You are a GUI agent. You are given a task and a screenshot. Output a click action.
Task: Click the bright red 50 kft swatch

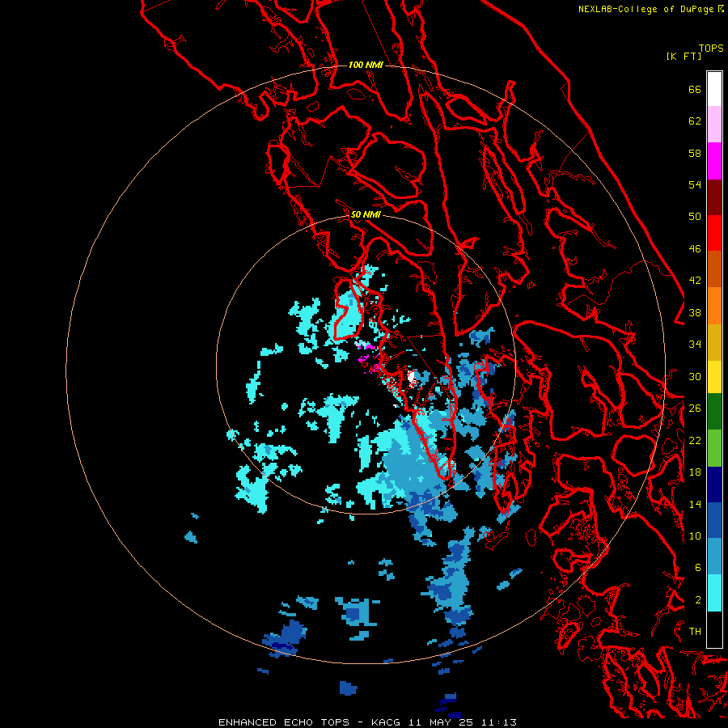click(x=714, y=233)
